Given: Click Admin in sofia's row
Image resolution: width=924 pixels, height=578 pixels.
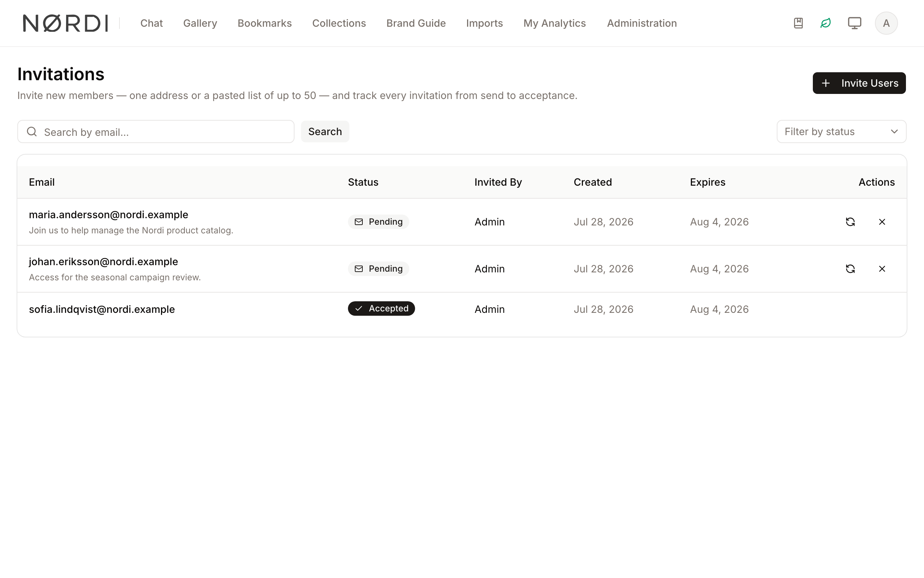Looking at the screenshot, I should 489,309.
